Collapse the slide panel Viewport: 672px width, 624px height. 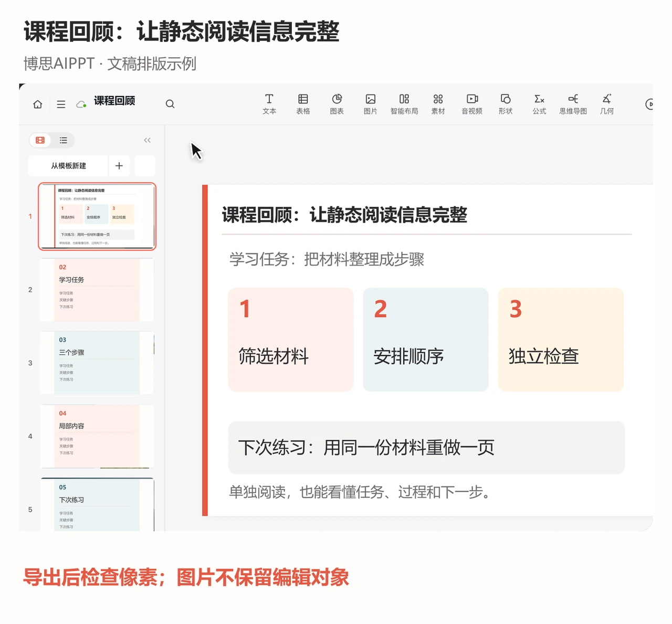click(x=147, y=140)
